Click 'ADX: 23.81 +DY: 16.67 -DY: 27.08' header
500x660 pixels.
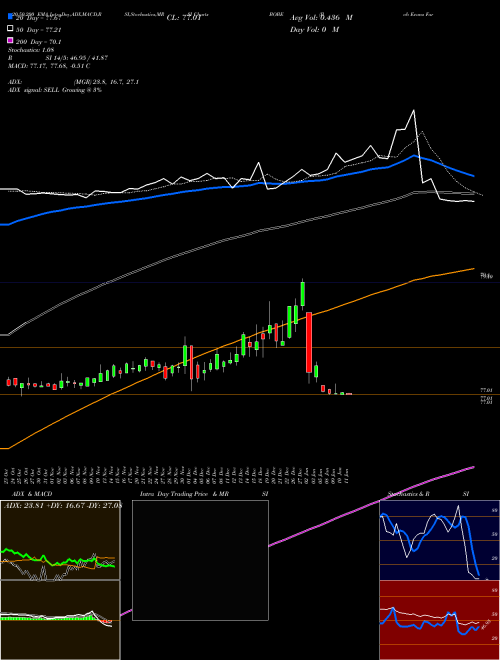pyautogui.click(x=63, y=506)
